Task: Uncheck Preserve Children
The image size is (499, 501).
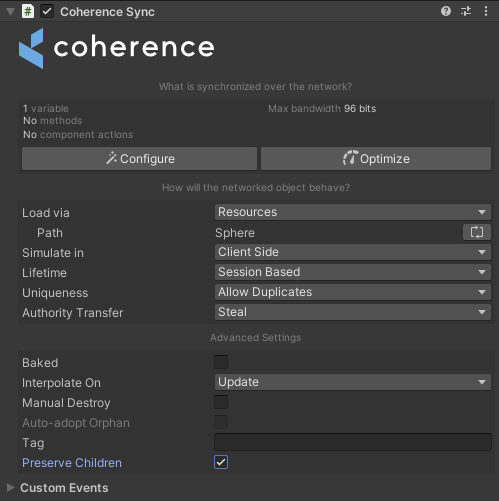Action: 221,462
